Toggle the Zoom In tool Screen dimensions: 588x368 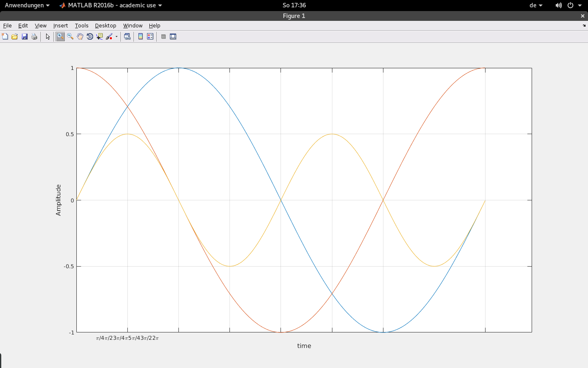coord(60,36)
